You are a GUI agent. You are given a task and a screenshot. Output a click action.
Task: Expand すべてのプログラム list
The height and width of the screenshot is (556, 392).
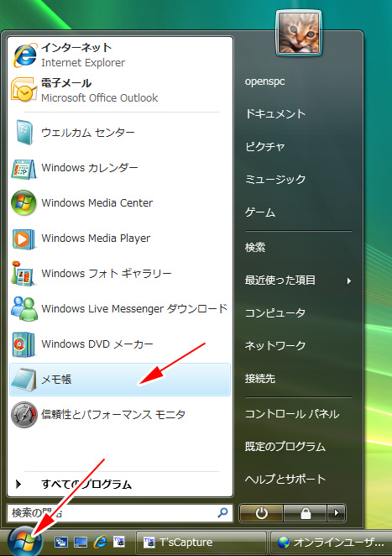pyautogui.click(x=120, y=484)
